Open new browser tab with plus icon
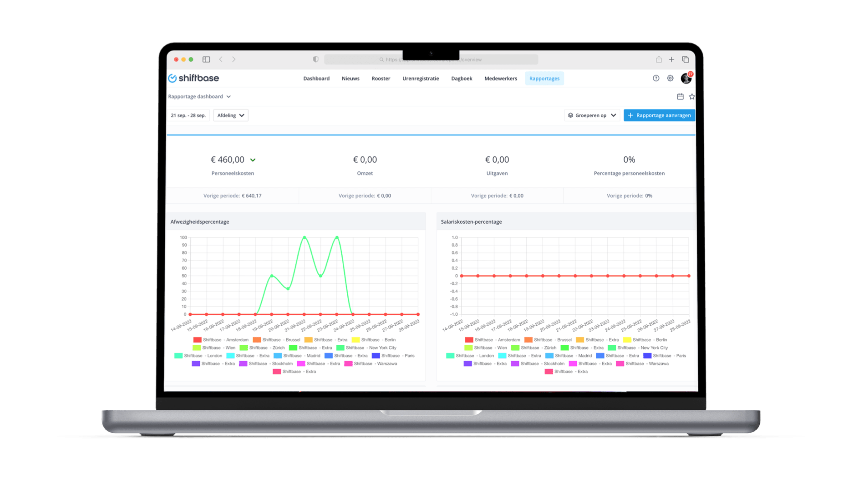Image resolution: width=868 pixels, height=488 pixels. click(672, 59)
